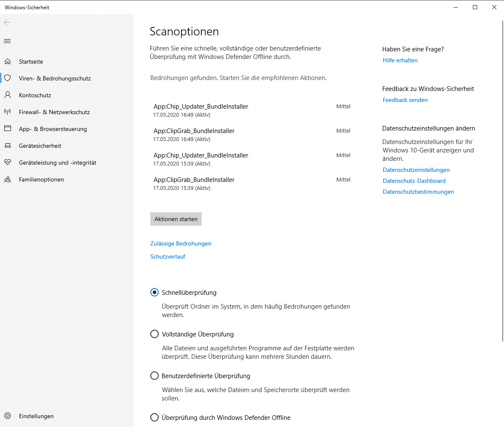This screenshot has height=427, width=504.
Task: Select the Schnellüberprüfung radio button
Action: click(x=155, y=292)
